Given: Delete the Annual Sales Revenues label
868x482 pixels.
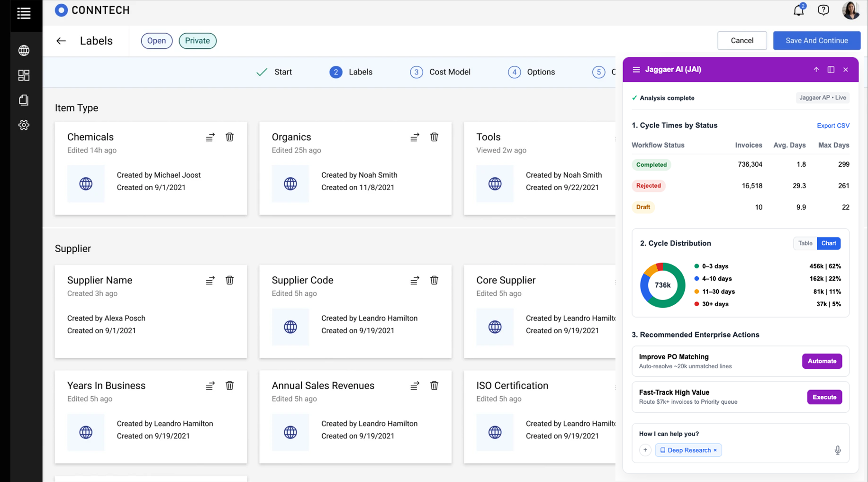Looking at the screenshot, I should pyautogui.click(x=434, y=385).
